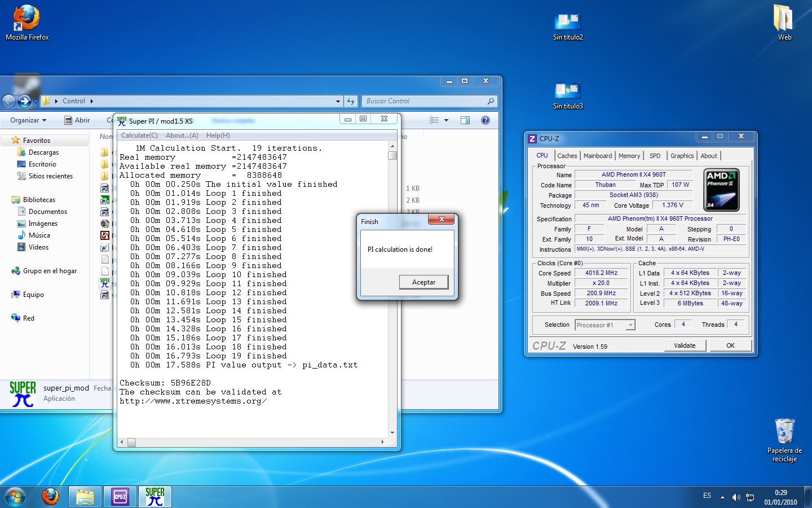Open the Calculate(C) menu in Super PI
Image resolution: width=812 pixels, height=508 pixels.
pos(139,135)
